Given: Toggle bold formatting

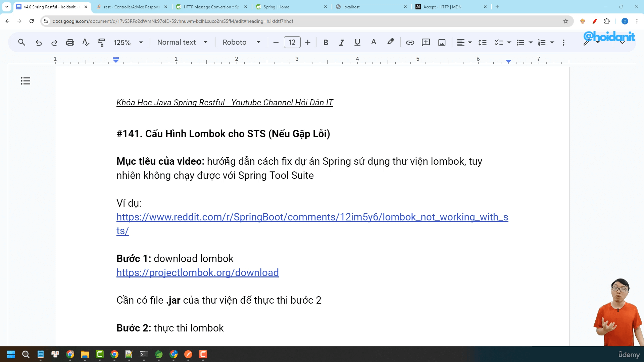Looking at the screenshot, I should 326,43.
